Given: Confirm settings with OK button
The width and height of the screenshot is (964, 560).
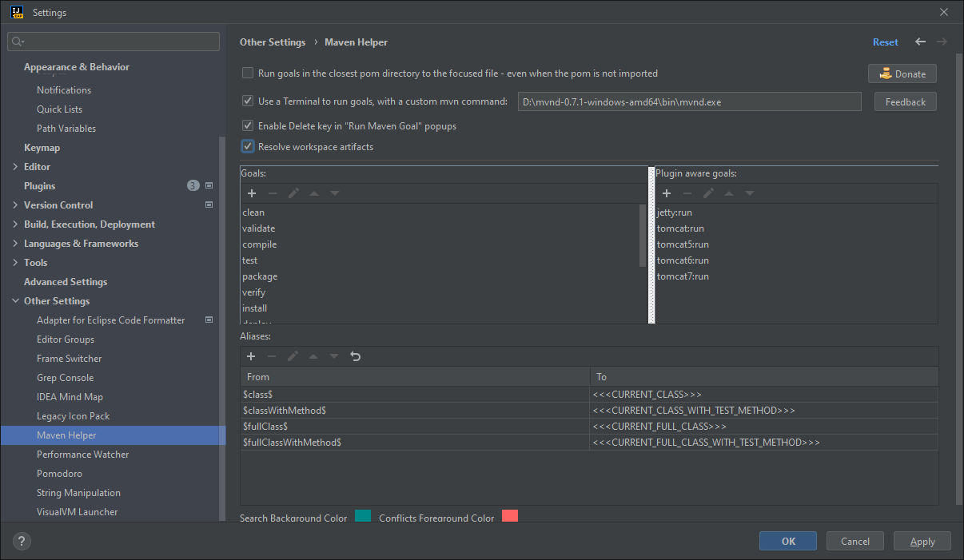Looking at the screenshot, I should pos(788,541).
